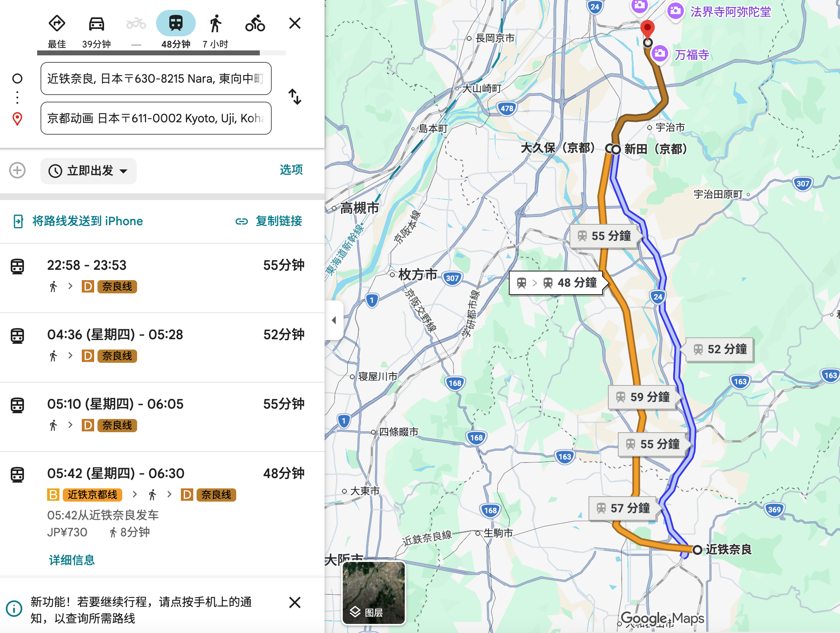This screenshot has height=633, width=840.
Task: Add a destination plus icon
Action: click(x=17, y=170)
